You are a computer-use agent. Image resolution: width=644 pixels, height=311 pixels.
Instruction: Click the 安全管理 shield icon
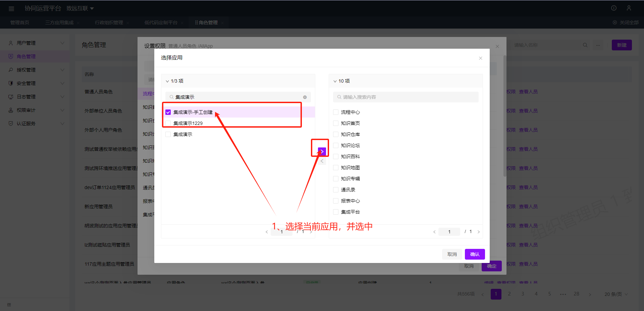pyautogui.click(x=11, y=83)
